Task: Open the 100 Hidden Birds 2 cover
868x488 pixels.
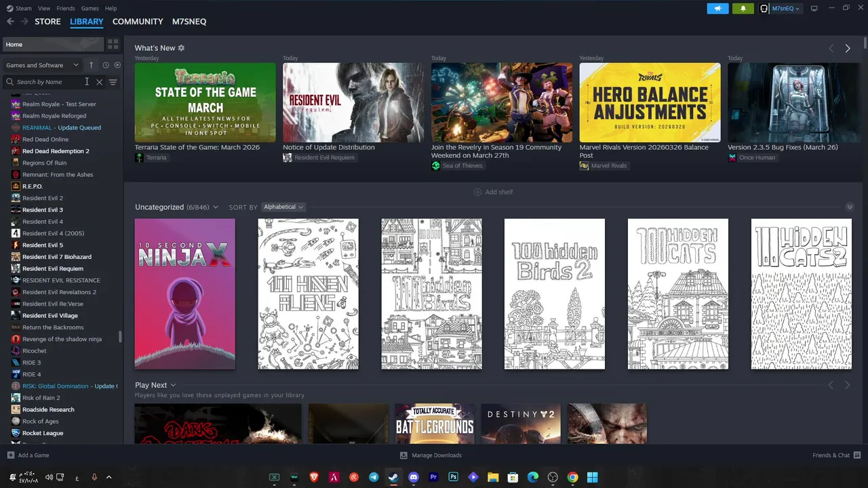Action: [x=555, y=294]
